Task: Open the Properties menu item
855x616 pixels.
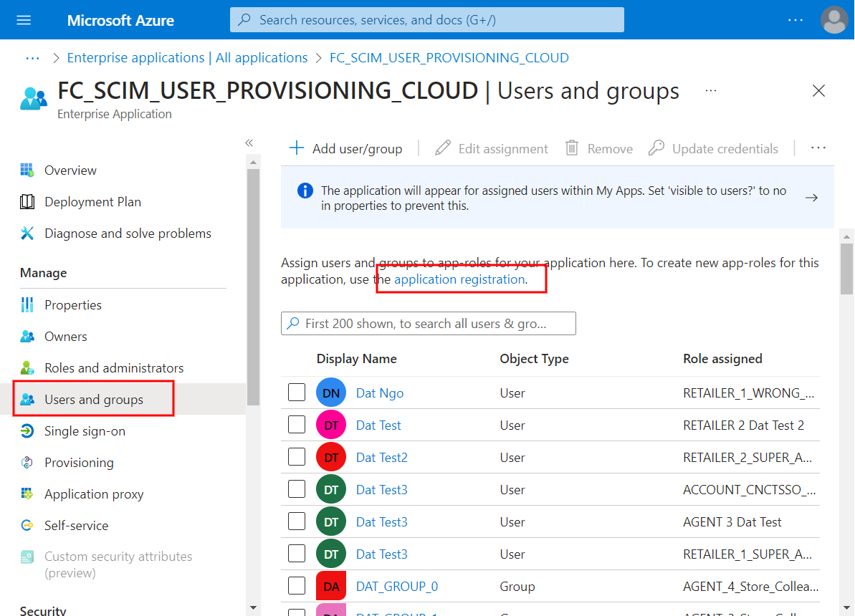Action: [x=72, y=305]
